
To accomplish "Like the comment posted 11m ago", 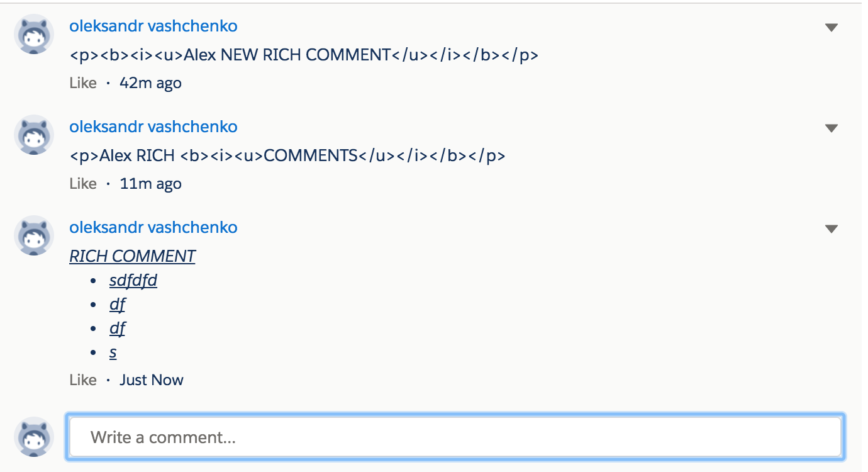I will [x=82, y=183].
